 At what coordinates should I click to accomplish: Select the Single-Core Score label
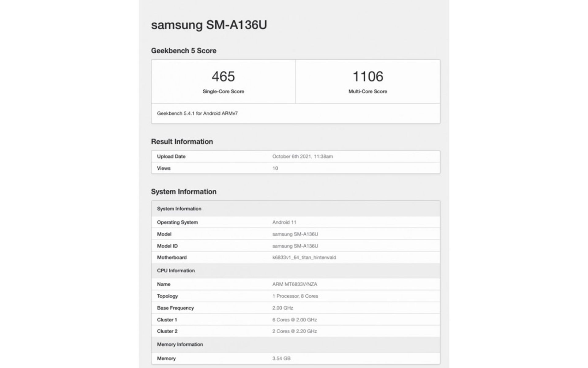point(223,91)
